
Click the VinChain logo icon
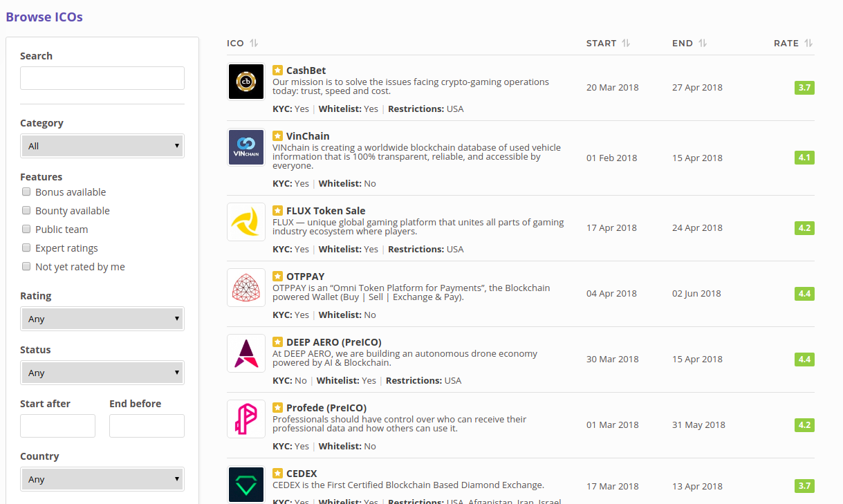(246, 147)
